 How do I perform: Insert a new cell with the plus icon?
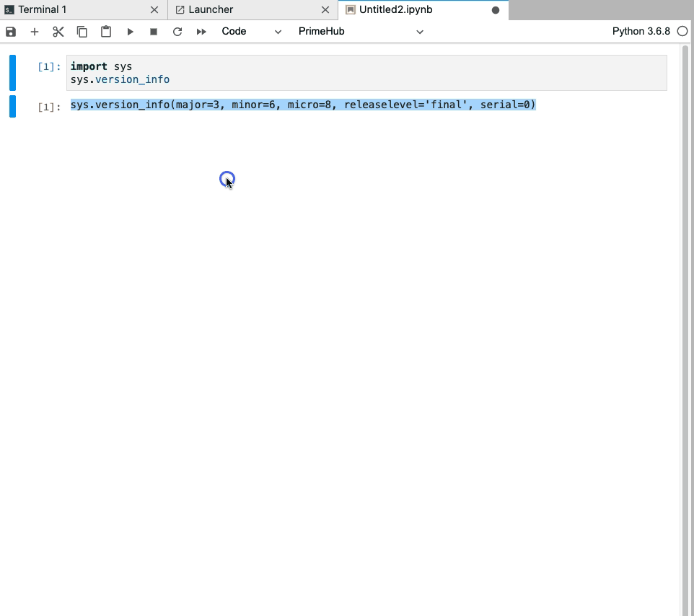(35, 32)
